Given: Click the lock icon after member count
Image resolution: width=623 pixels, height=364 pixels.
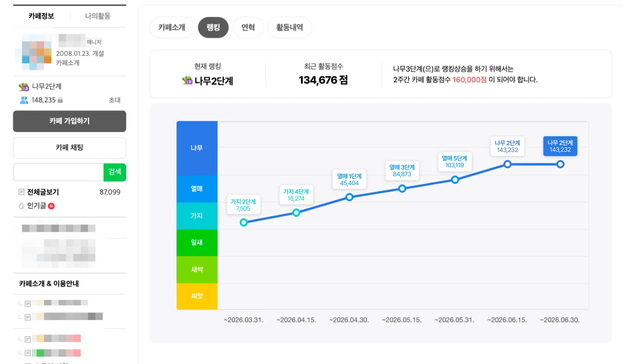Looking at the screenshot, I should (60, 100).
